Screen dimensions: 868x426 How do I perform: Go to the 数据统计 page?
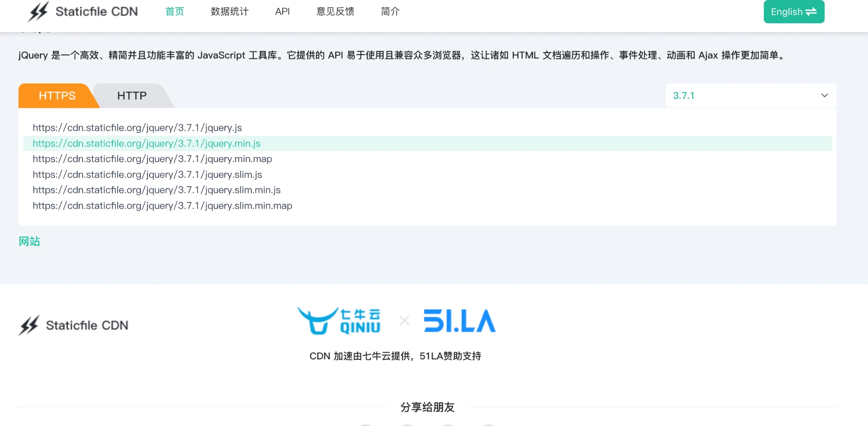pyautogui.click(x=230, y=11)
